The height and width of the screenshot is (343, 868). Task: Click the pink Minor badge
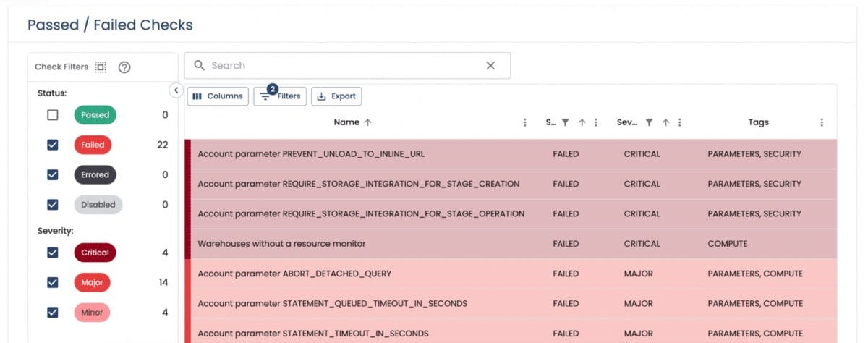tap(92, 313)
